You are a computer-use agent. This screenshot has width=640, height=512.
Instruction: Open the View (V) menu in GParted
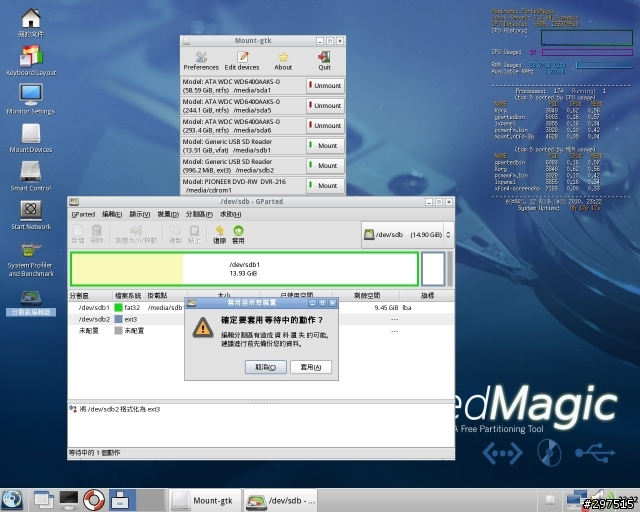(140, 214)
